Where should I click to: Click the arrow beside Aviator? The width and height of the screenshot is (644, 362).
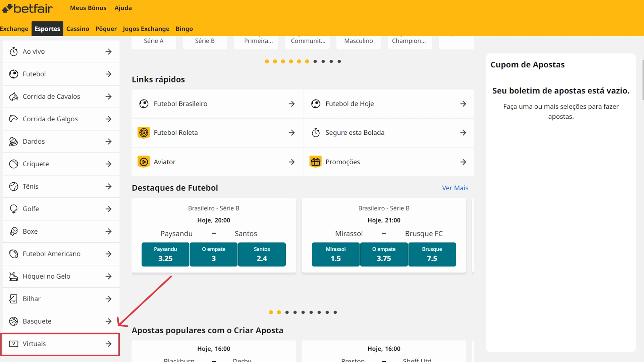pos(291,162)
